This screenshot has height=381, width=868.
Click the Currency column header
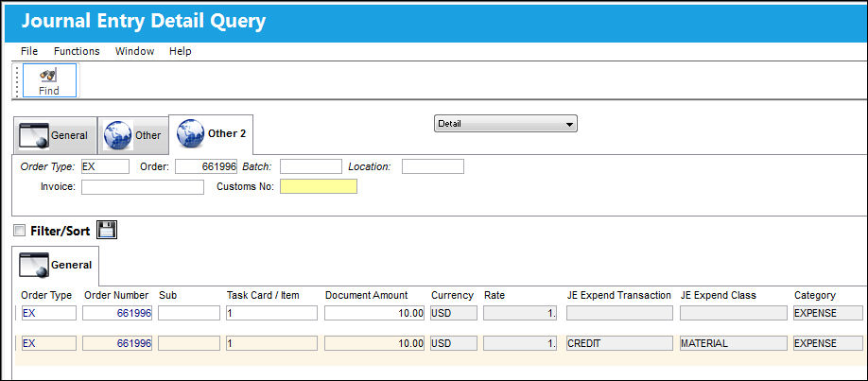(x=452, y=295)
